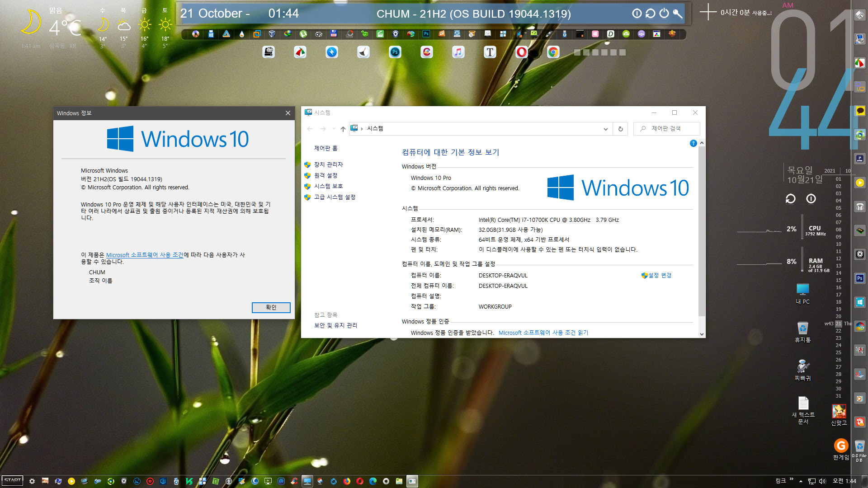The width and height of the screenshot is (868, 488).
Task: Open the T text editor dock icon
Action: click(x=490, y=52)
